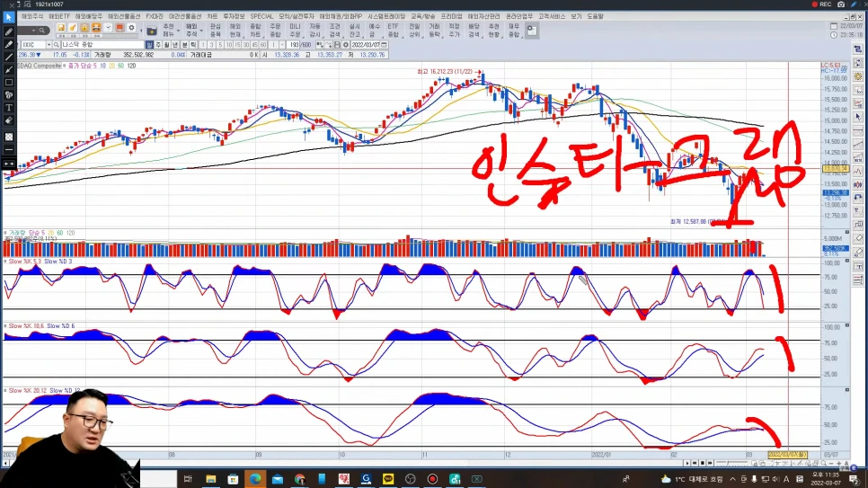Viewport: 868px width, 488px height.
Task: Switch chart to daily (일) period
Action: pos(149,45)
